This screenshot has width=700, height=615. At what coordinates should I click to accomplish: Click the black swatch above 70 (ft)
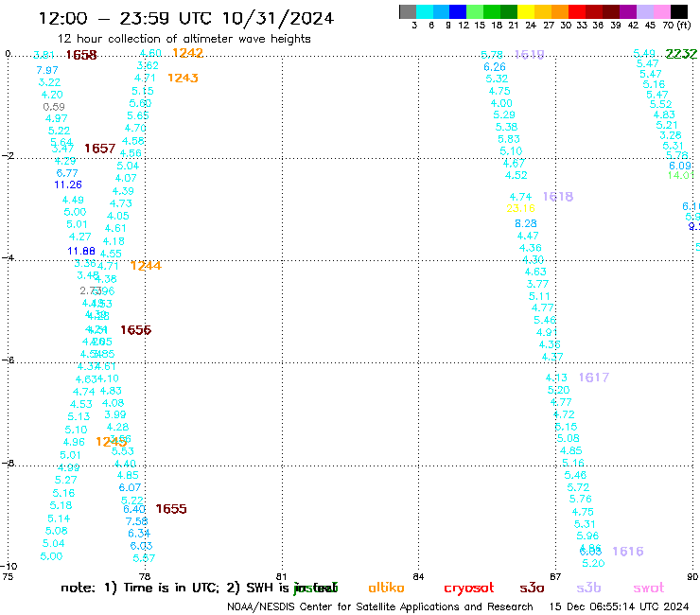[678, 12]
